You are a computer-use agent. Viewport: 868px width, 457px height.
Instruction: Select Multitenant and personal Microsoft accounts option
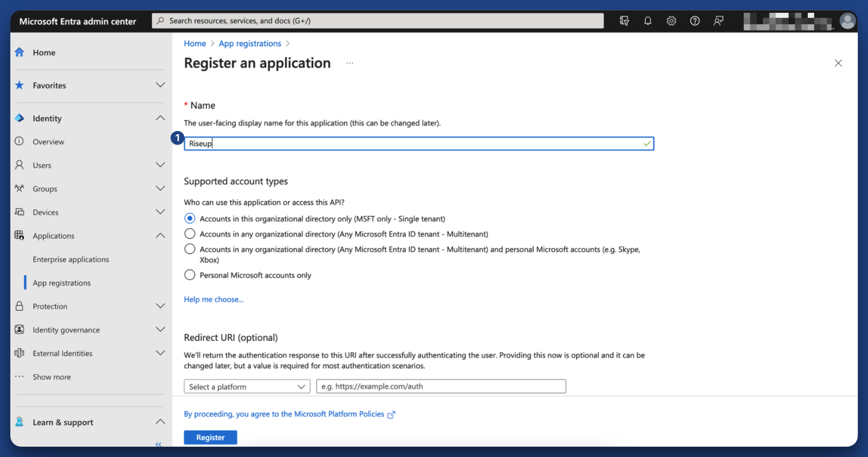[190, 249]
